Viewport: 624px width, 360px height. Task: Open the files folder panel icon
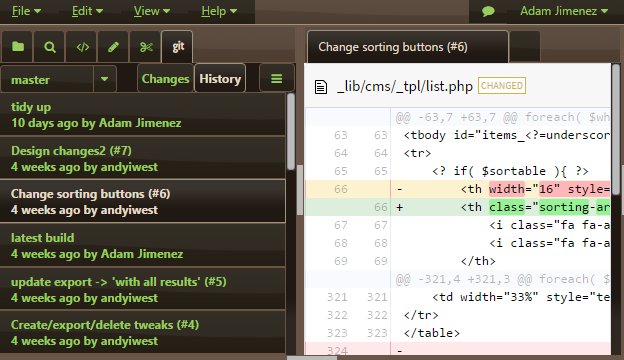pyautogui.click(x=18, y=47)
